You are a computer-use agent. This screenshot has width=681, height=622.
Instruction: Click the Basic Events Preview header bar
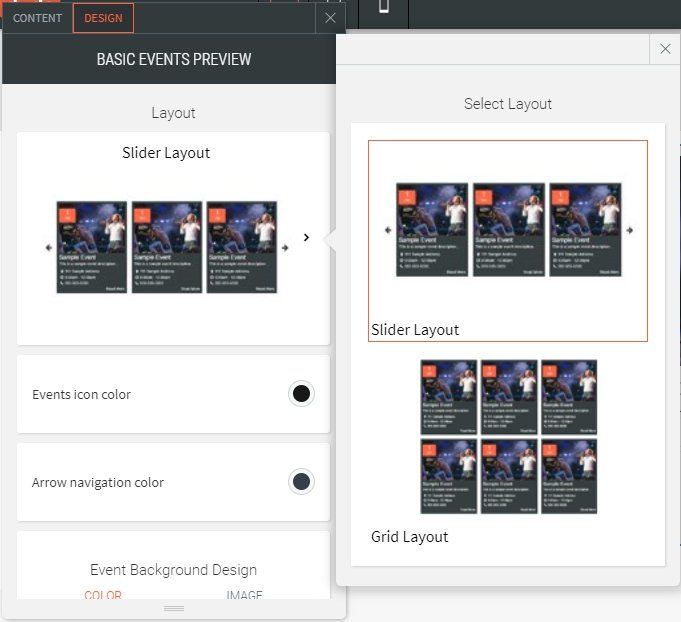174,59
